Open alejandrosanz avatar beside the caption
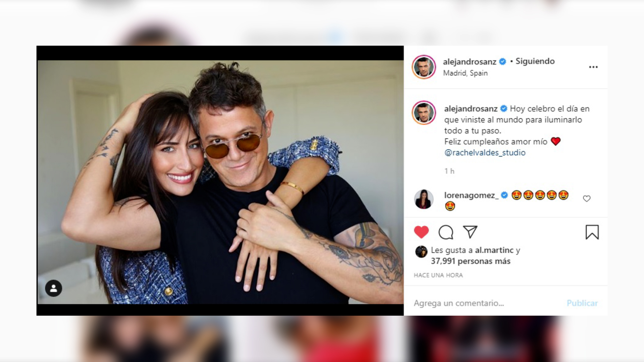Image resolution: width=644 pixels, height=362 pixels. [x=424, y=113]
